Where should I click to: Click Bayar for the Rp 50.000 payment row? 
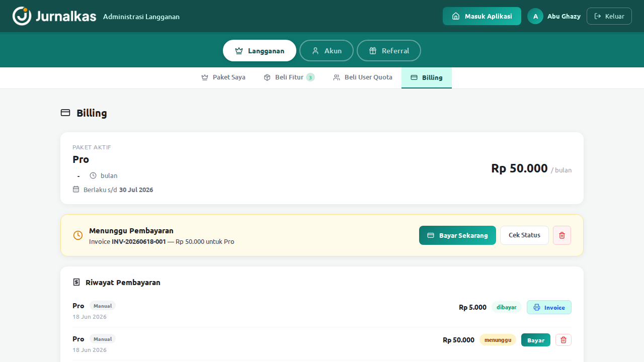(x=536, y=340)
